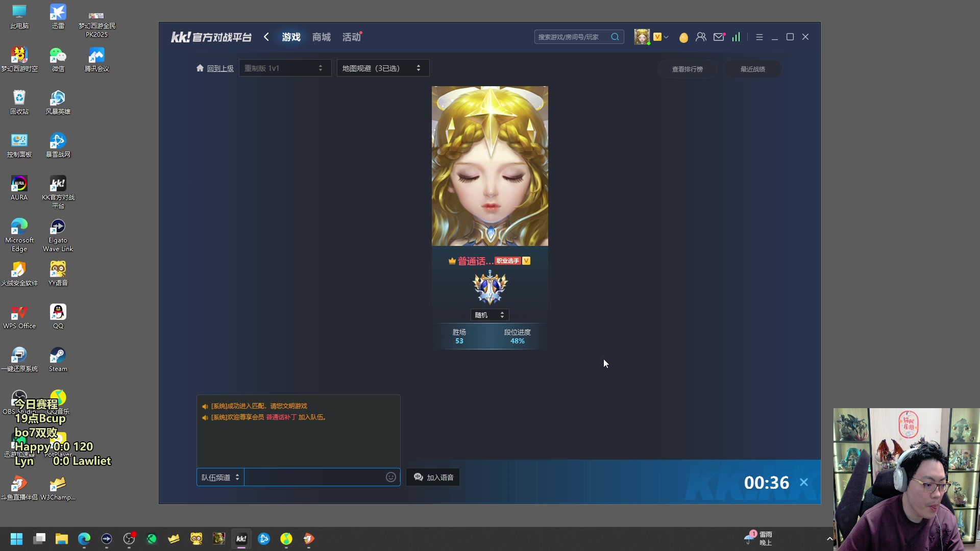Open the user avatar profile
Image resolution: width=980 pixels, height=551 pixels.
[642, 37]
